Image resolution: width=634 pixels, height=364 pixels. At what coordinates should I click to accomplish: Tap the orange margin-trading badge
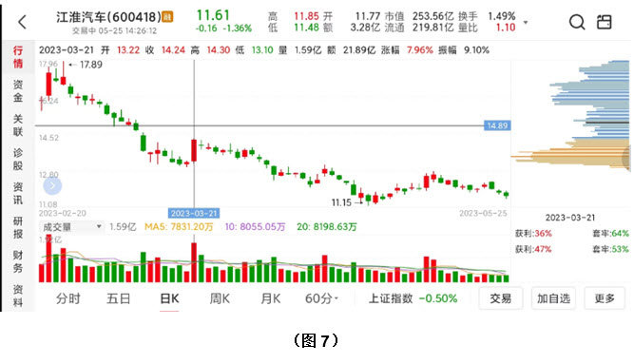pos(167,17)
